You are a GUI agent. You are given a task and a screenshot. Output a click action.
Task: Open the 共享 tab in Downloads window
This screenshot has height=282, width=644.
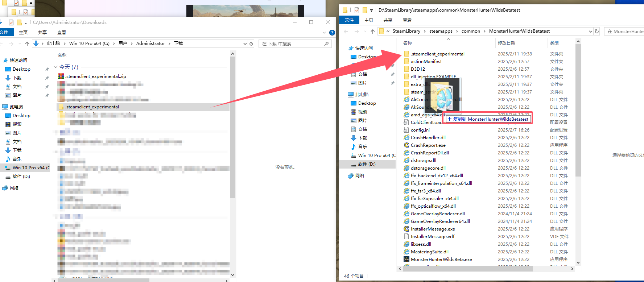click(42, 32)
